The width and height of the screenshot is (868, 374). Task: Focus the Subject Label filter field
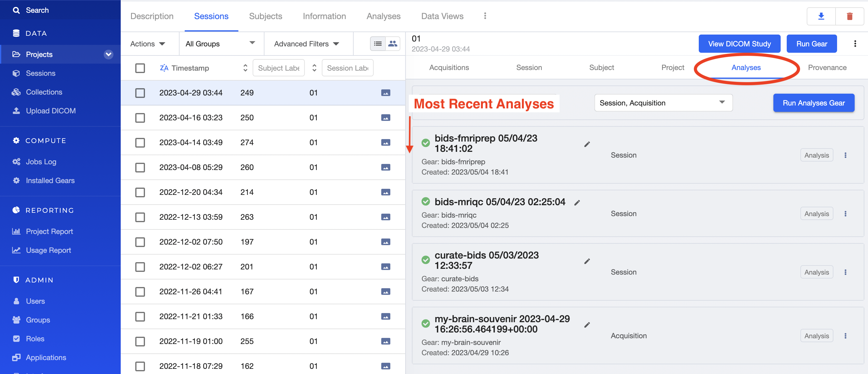point(278,68)
